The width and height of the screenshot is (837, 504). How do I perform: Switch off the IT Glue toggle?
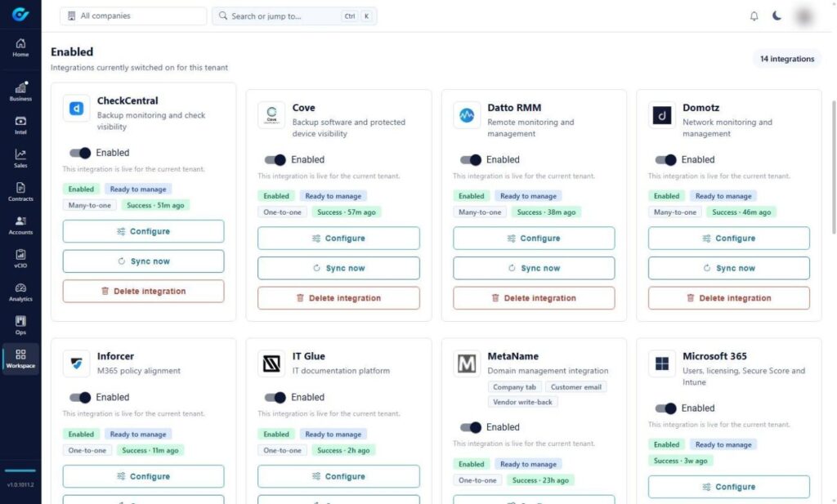tap(275, 397)
